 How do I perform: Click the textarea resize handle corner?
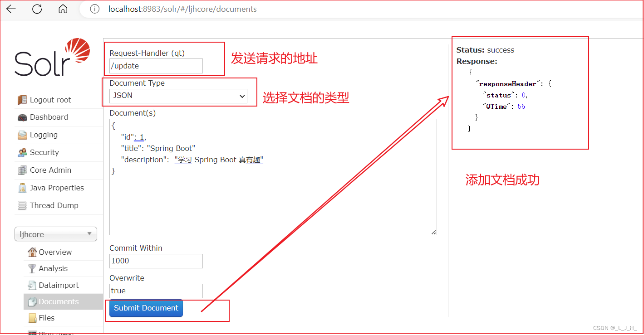(x=434, y=232)
